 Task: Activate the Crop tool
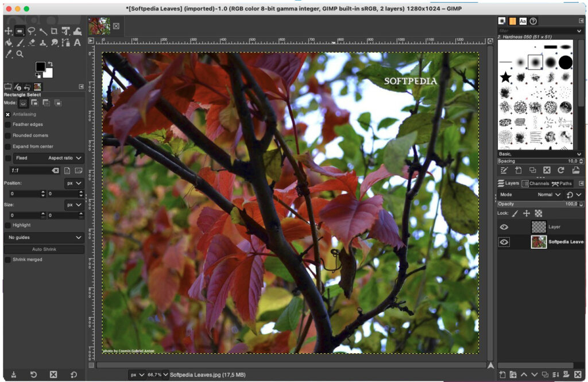click(54, 31)
